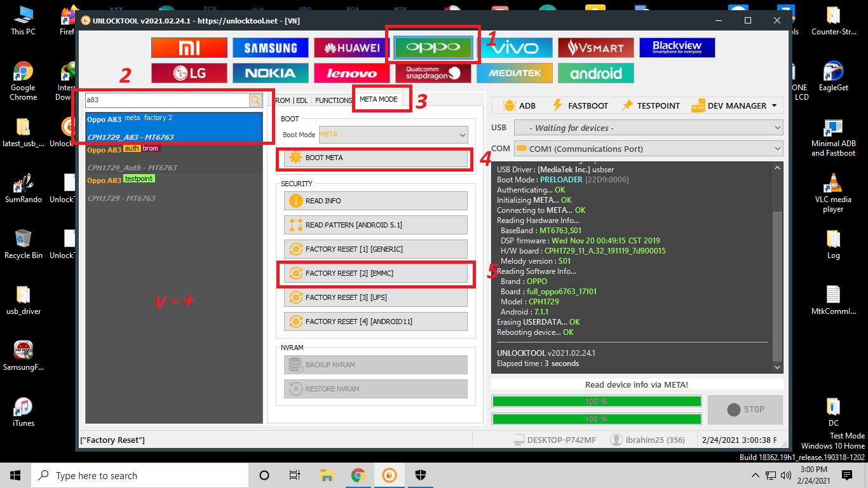Open Minimal ADB and Fastboot shortcut
This screenshot has width=868, height=488.
click(x=833, y=137)
